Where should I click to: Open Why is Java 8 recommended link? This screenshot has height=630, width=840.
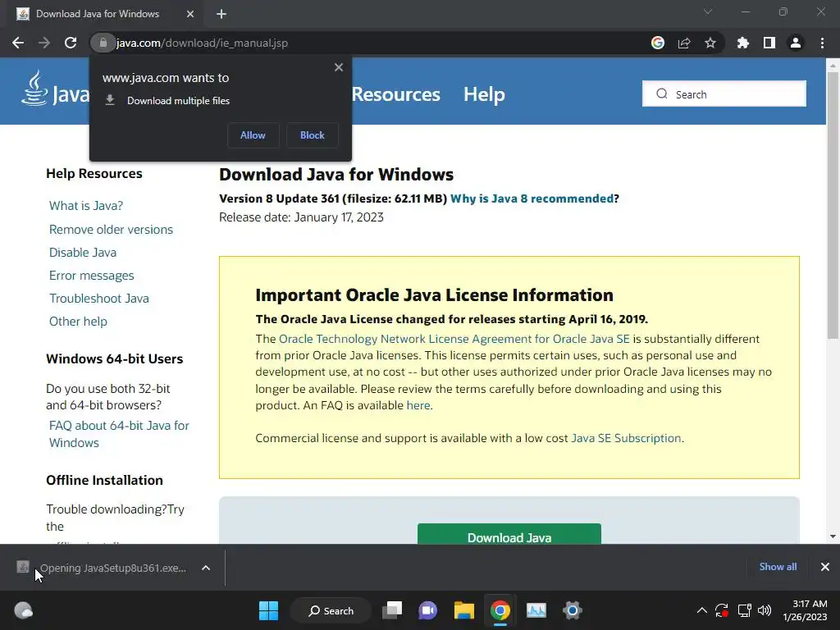(x=532, y=199)
